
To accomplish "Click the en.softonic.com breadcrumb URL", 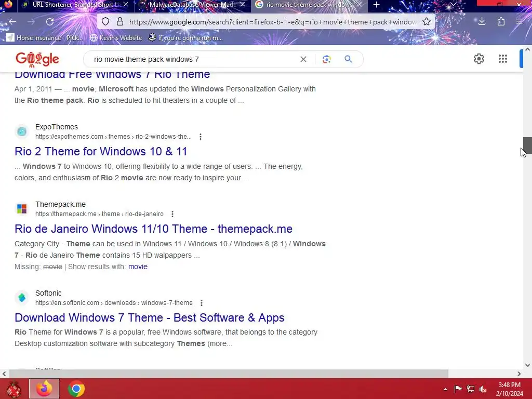I will click(x=114, y=303).
